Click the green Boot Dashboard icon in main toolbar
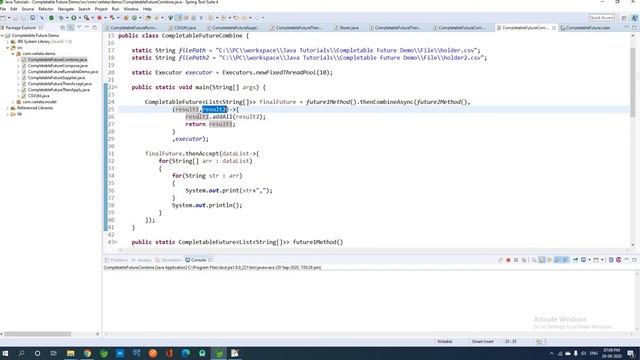Image resolution: width=640 pixels, height=360 pixels. 51,18
